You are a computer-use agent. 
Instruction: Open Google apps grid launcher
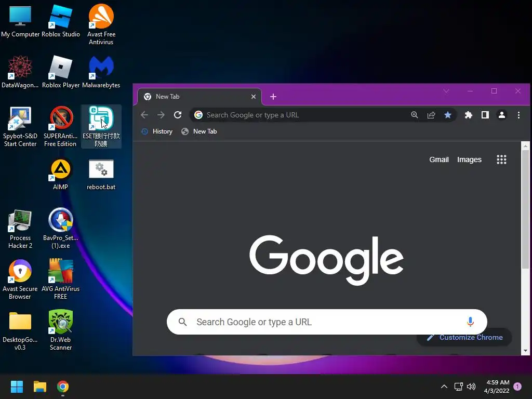[x=501, y=159]
